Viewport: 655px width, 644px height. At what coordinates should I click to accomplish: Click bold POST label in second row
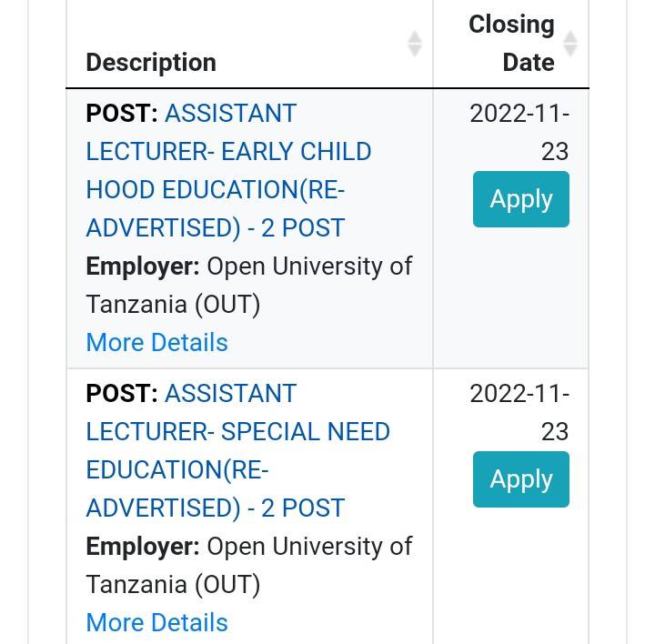(122, 394)
